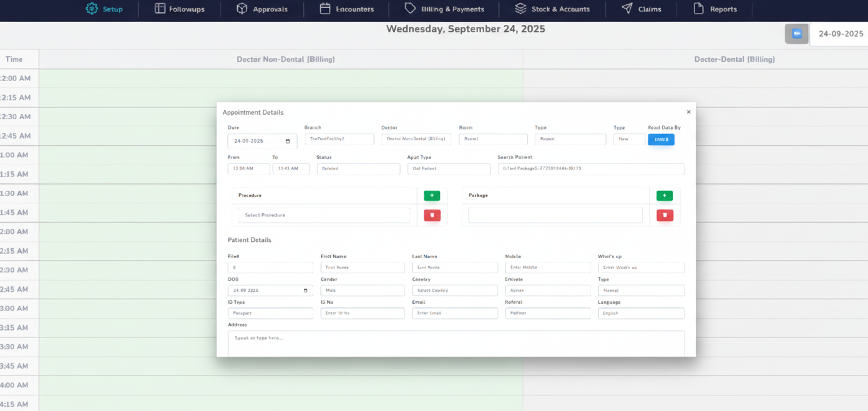Expand the Gender dropdown showing Male
Viewport: 868px width, 411px height.
[363, 291]
